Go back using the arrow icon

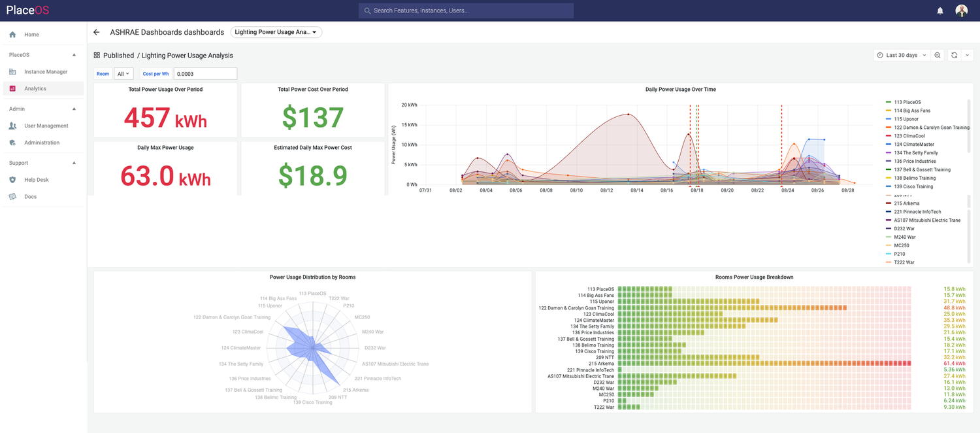(97, 32)
